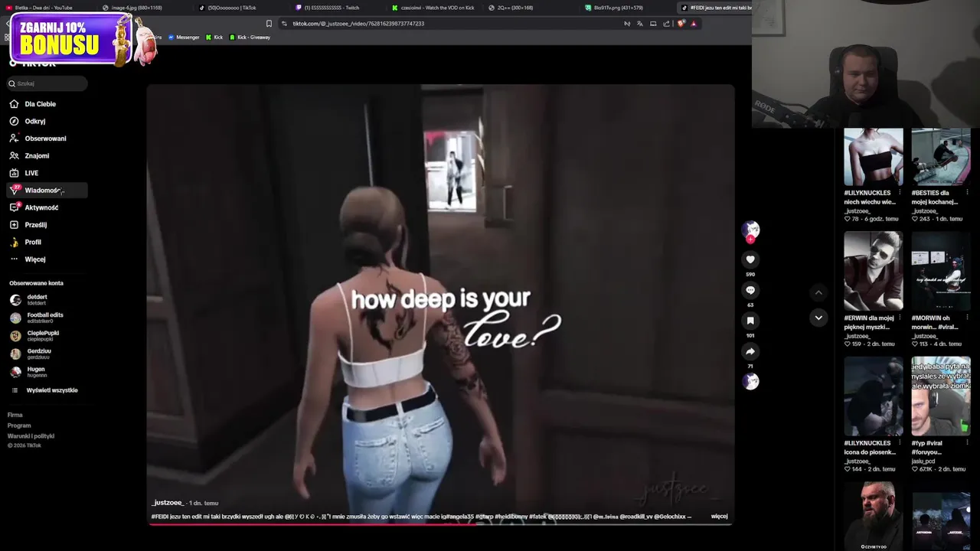This screenshot has width=980, height=551.
Task: Open three-dot menu on '#BESTIES' card
Action: pos(968,193)
